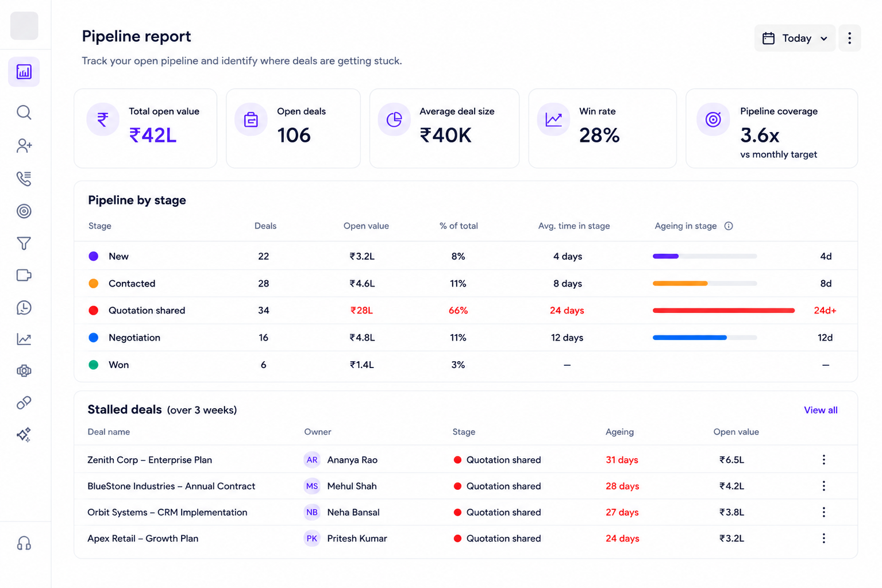Click the pie chart icon on Average deal size
Viewport: 882px width, 588px height.
(x=394, y=119)
